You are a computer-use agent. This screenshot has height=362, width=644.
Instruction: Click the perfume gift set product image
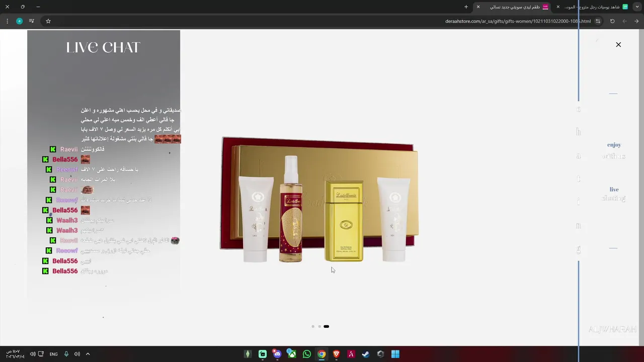319,200
